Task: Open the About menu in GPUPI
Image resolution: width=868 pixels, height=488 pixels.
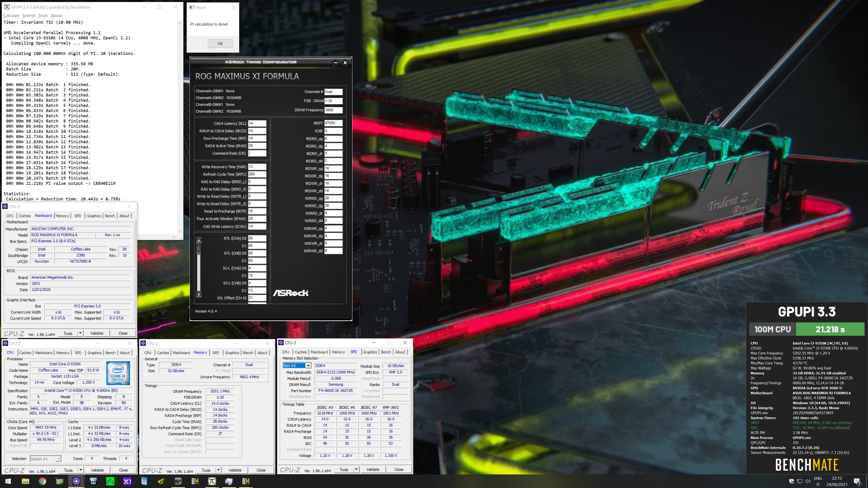Action: point(56,16)
